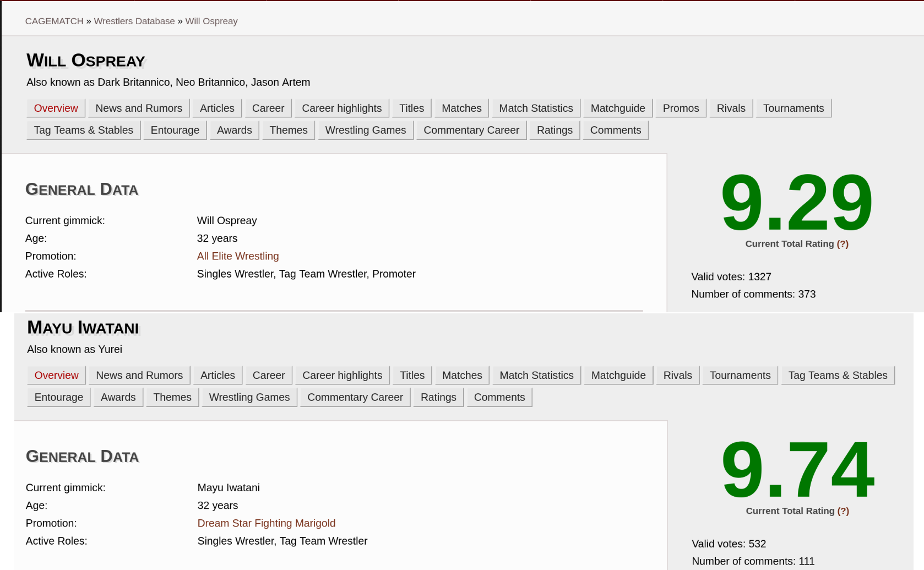Image resolution: width=924 pixels, height=570 pixels.
Task: Click the (?) beside the 9.29 rating
Action: tap(843, 244)
